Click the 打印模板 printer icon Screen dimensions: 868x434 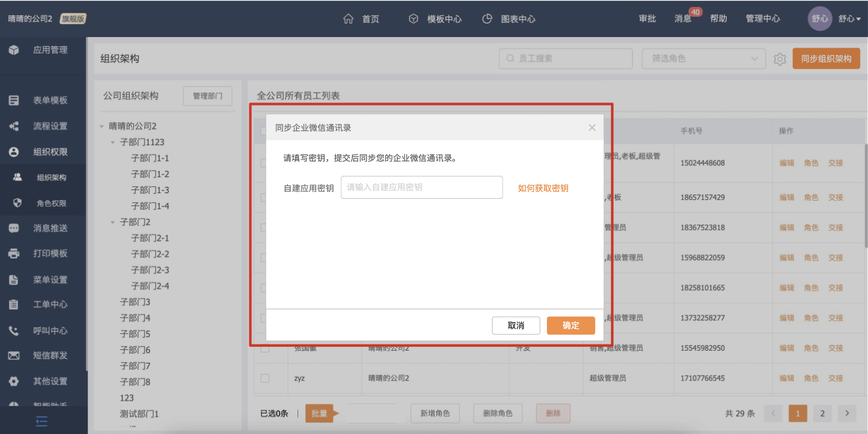pyautogui.click(x=14, y=254)
